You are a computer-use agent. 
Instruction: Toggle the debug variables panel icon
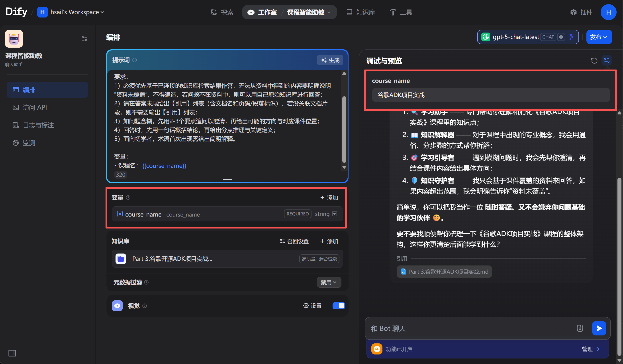pyautogui.click(x=607, y=60)
